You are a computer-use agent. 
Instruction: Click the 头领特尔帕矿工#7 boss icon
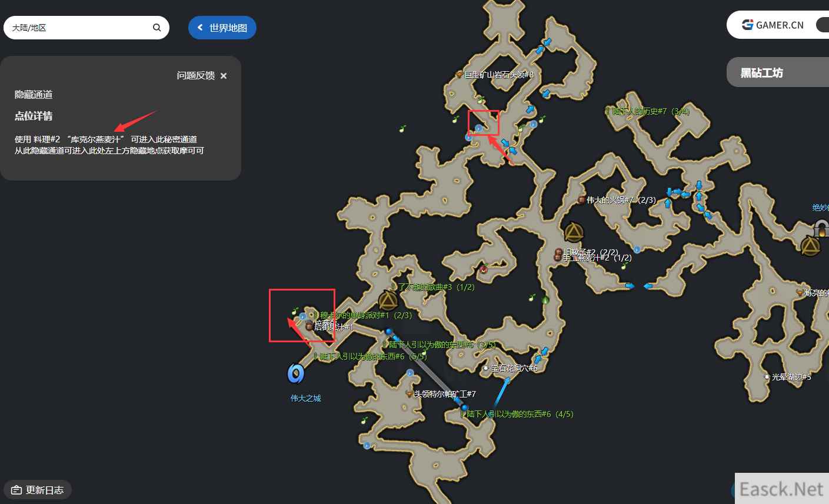tap(409, 394)
